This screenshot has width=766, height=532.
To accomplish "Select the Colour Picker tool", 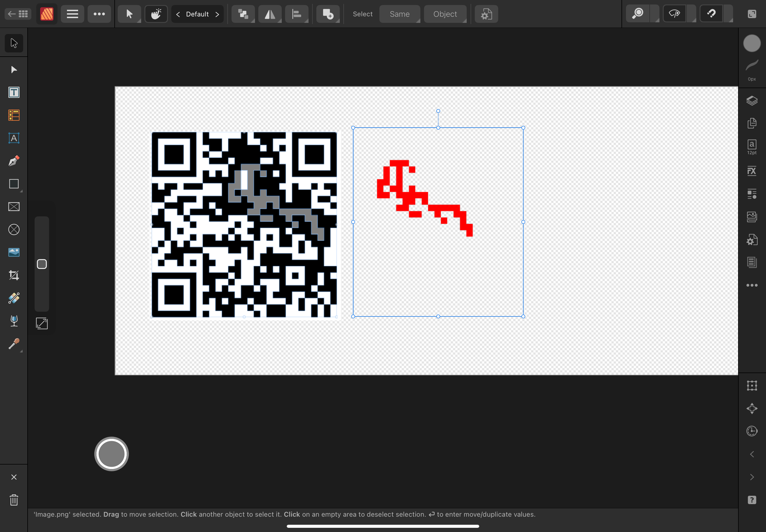I will [14, 344].
